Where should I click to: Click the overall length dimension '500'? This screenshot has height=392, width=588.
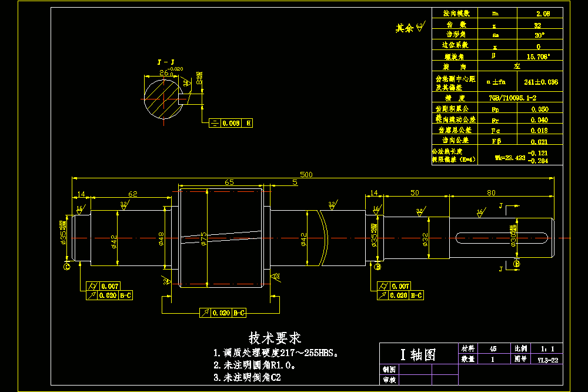(x=306, y=174)
